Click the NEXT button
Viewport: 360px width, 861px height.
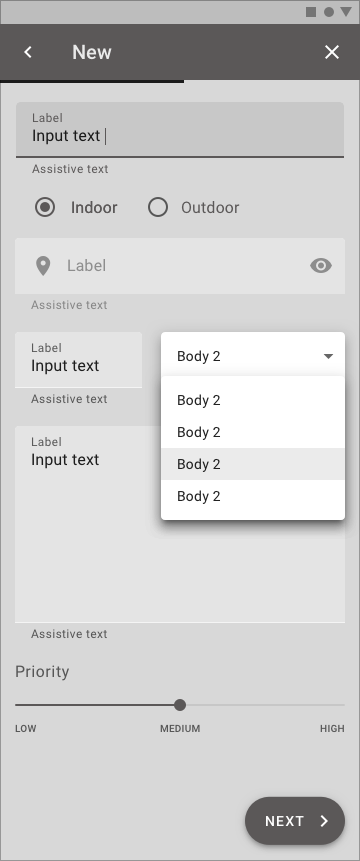coord(295,821)
